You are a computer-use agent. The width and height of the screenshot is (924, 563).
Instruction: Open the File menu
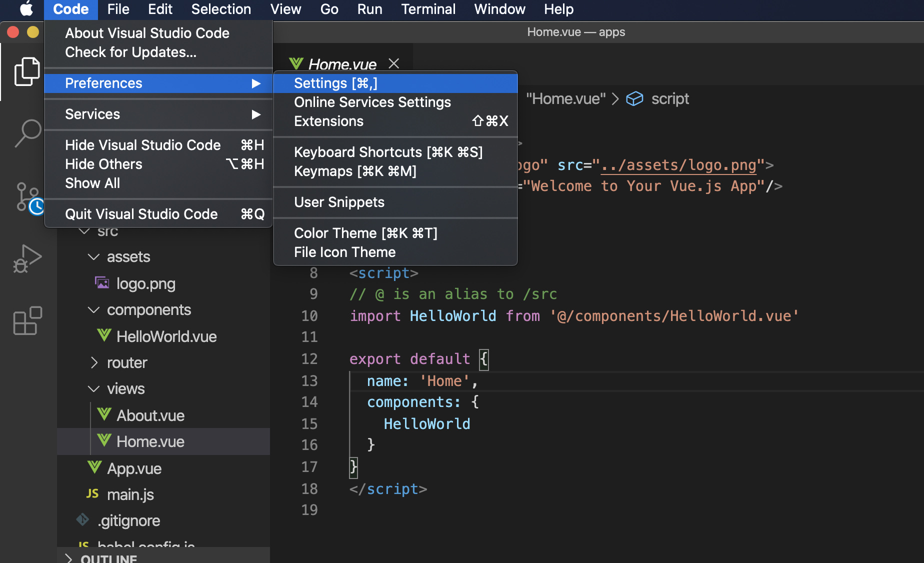(x=118, y=9)
